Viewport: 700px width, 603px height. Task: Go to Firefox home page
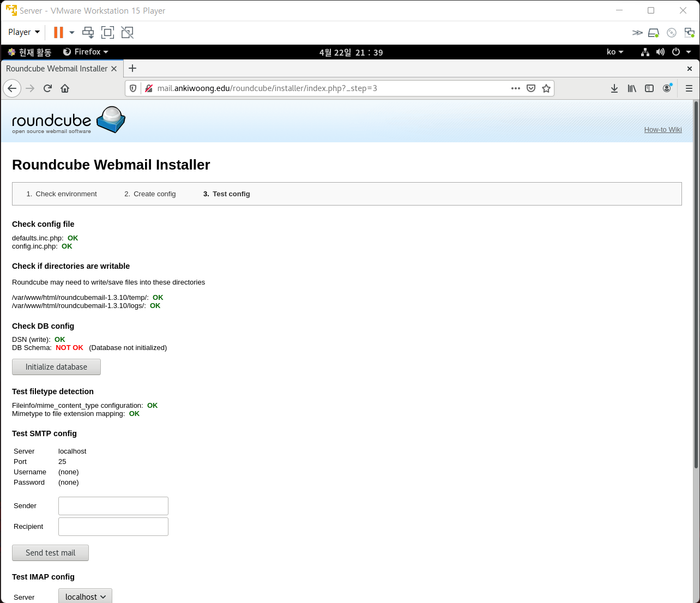(x=65, y=88)
